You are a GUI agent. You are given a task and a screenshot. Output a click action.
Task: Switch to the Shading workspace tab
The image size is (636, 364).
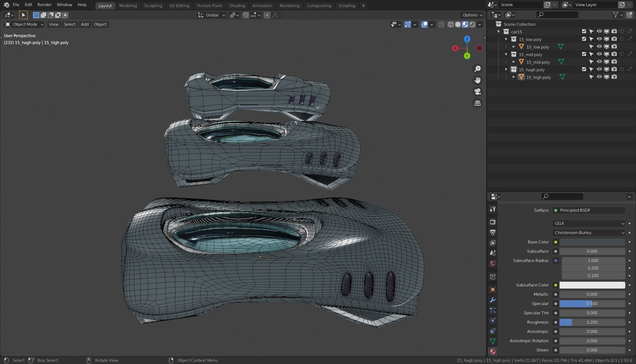237,6
